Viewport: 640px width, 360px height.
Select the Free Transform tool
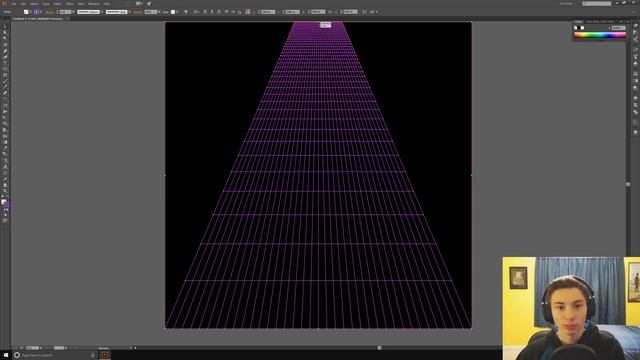(x=5, y=118)
